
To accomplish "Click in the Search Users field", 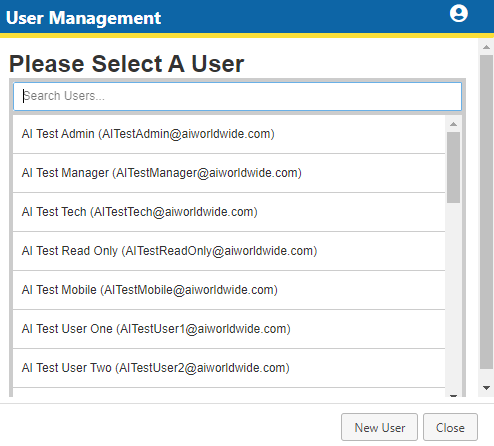I will click(237, 96).
